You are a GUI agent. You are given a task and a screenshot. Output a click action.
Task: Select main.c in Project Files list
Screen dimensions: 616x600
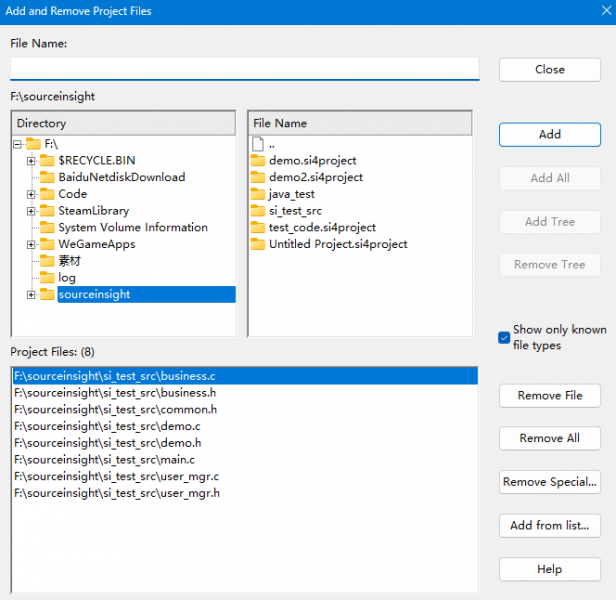[x=245, y=460]
